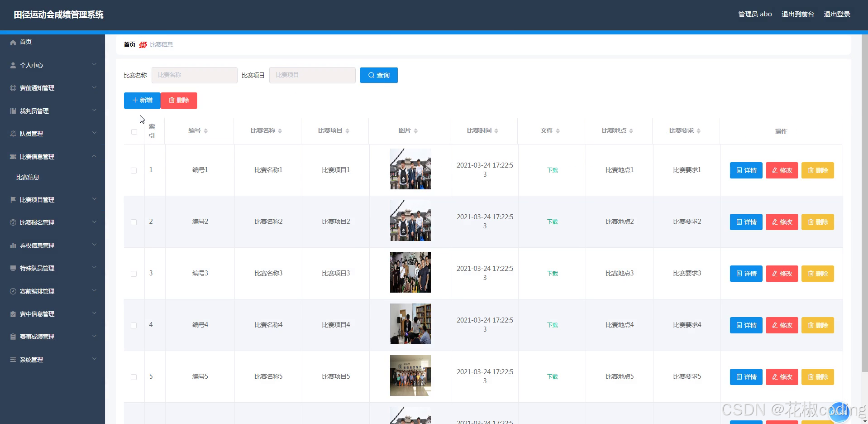Click 退出登录 in the header

(837, 14)
